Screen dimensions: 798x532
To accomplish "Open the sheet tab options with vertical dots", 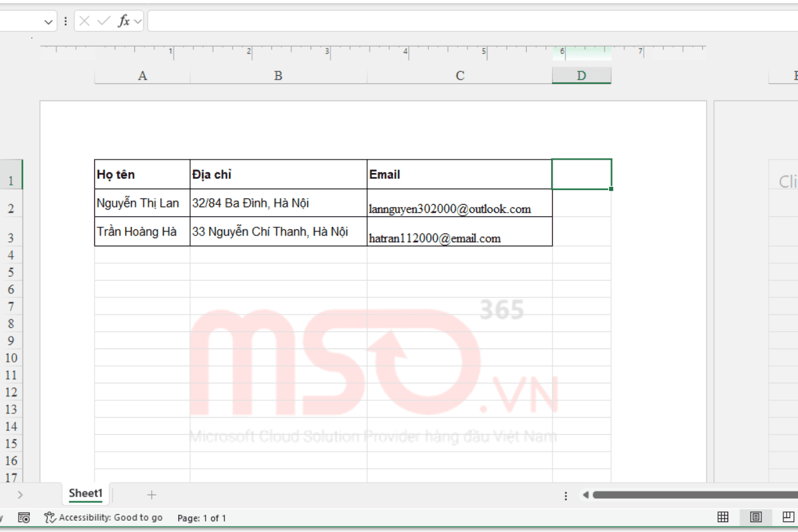I will (565, 495).
